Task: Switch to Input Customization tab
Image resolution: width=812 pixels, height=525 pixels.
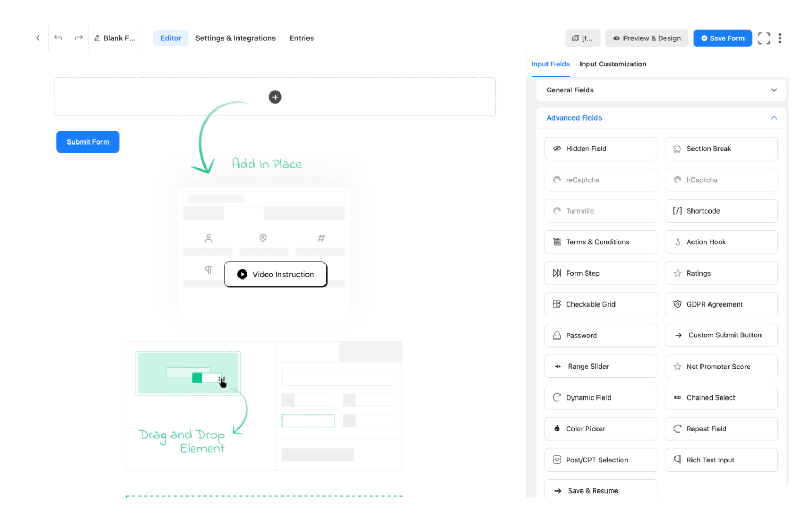Action: click(613, 64)
